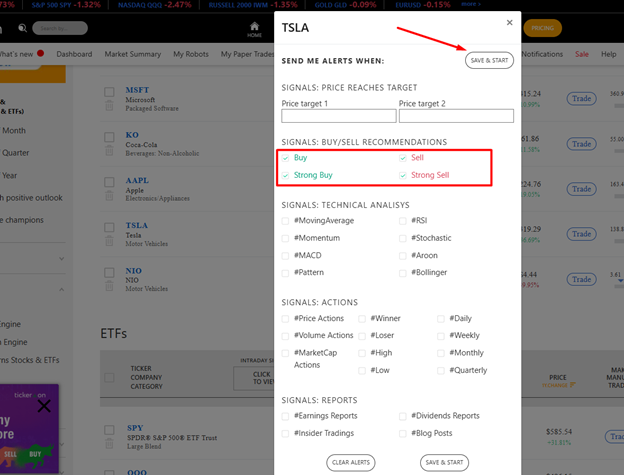Enable #Insider Tradings alert

[285, 434]
